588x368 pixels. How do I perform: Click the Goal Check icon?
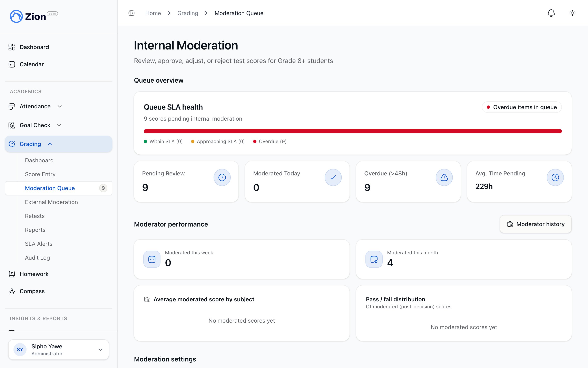(x=12, y=125)
